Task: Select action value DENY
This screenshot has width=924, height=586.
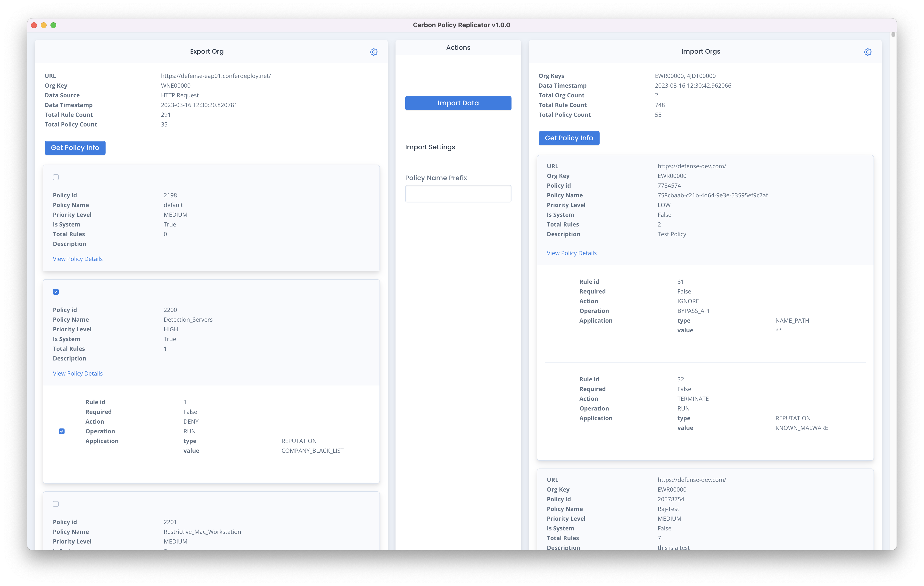Action: coord(191,421)
